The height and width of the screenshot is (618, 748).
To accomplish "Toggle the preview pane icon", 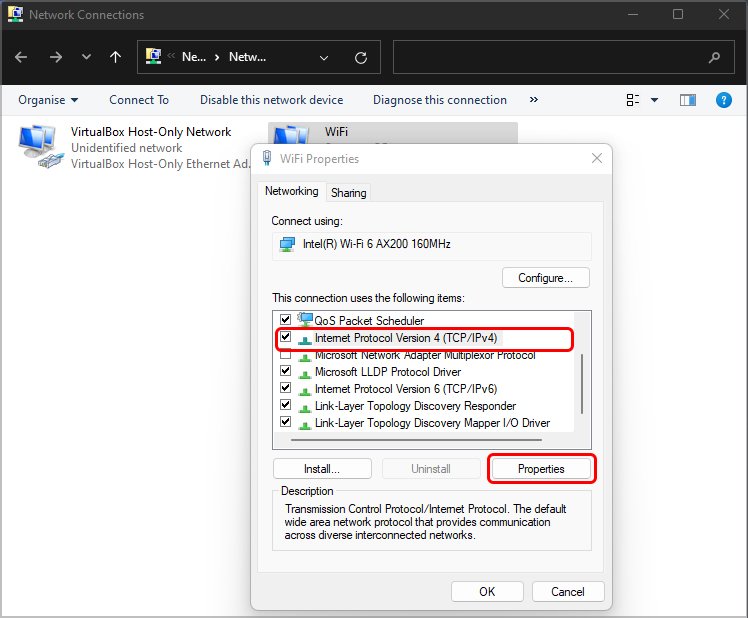I will (687, 100).
